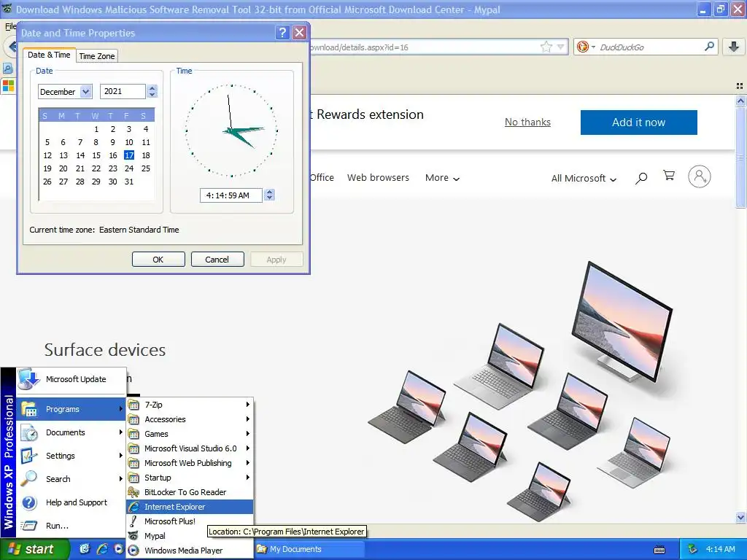Click the system tray icon next to clock
This screenshot has width=747, height=560.
pos(693,549)
